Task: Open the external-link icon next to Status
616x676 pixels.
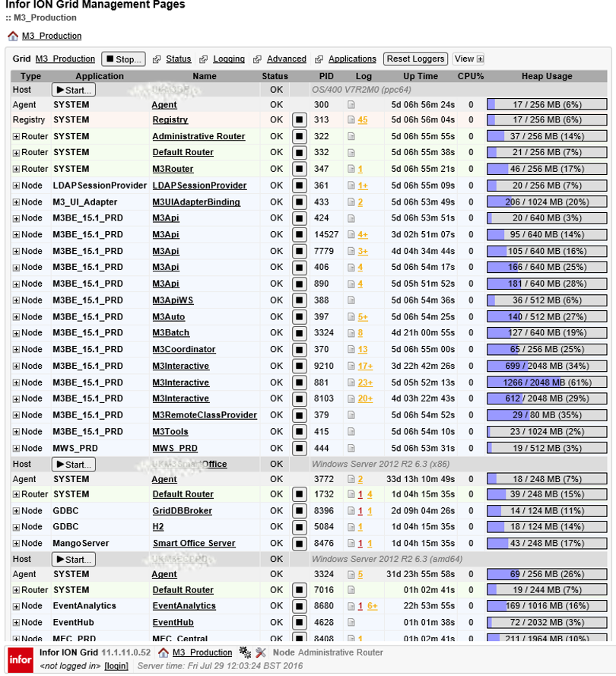Action: pos(157,59)
